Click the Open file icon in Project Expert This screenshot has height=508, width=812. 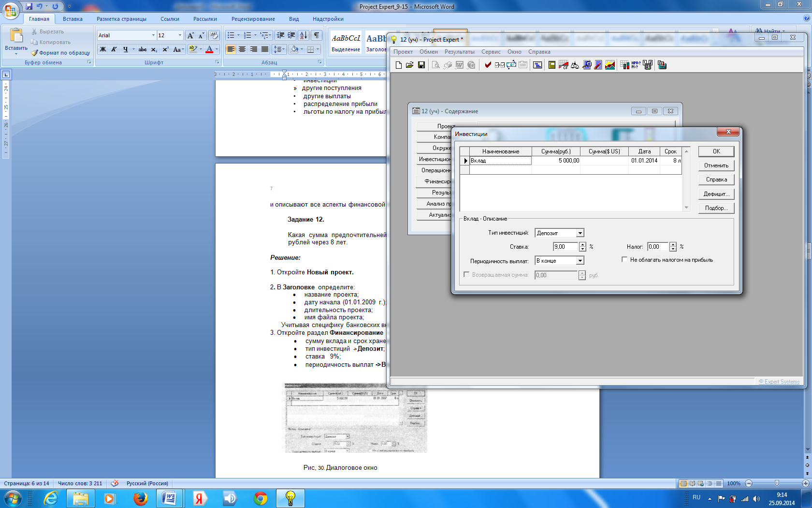click(410, 65)
